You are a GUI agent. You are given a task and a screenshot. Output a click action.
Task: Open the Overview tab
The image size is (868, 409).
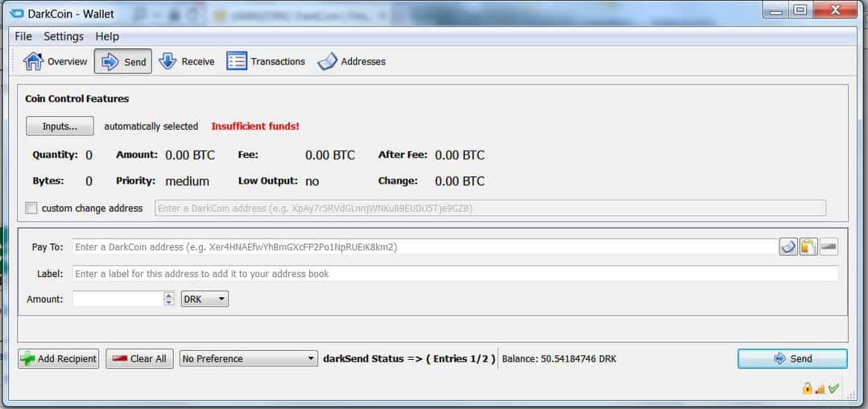[x=55, y=61]
